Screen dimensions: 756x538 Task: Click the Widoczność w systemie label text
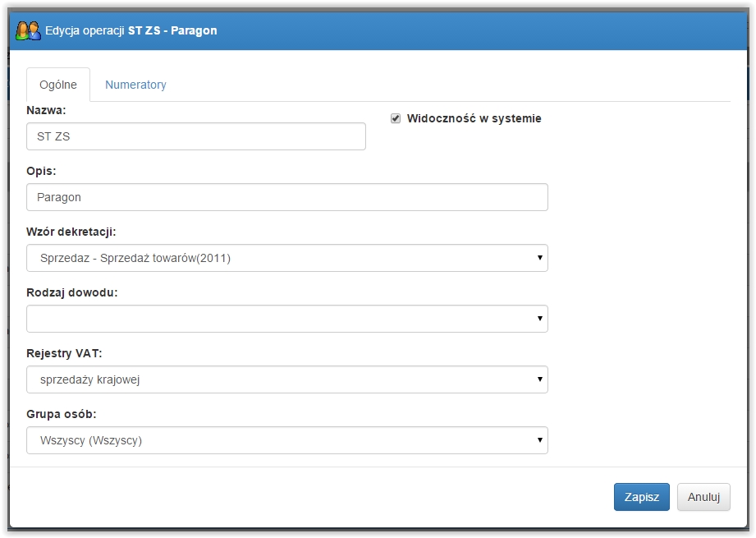point(474,119)
